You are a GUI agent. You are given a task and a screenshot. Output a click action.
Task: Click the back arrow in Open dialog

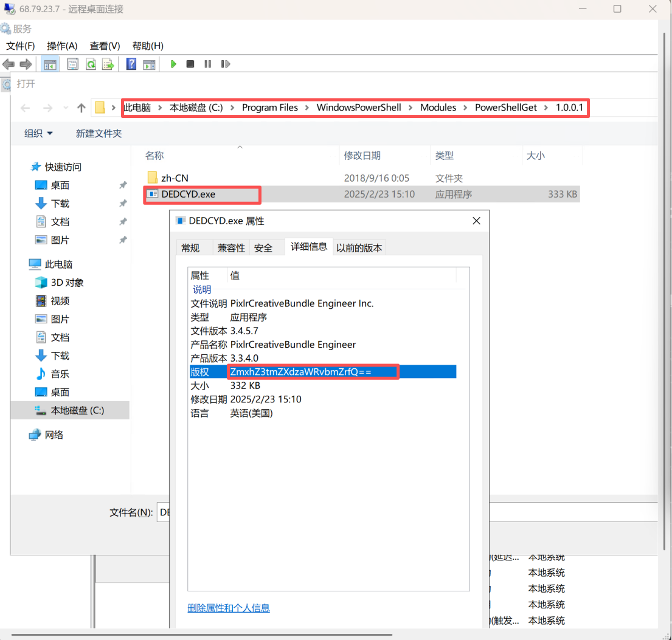point(26,108)
